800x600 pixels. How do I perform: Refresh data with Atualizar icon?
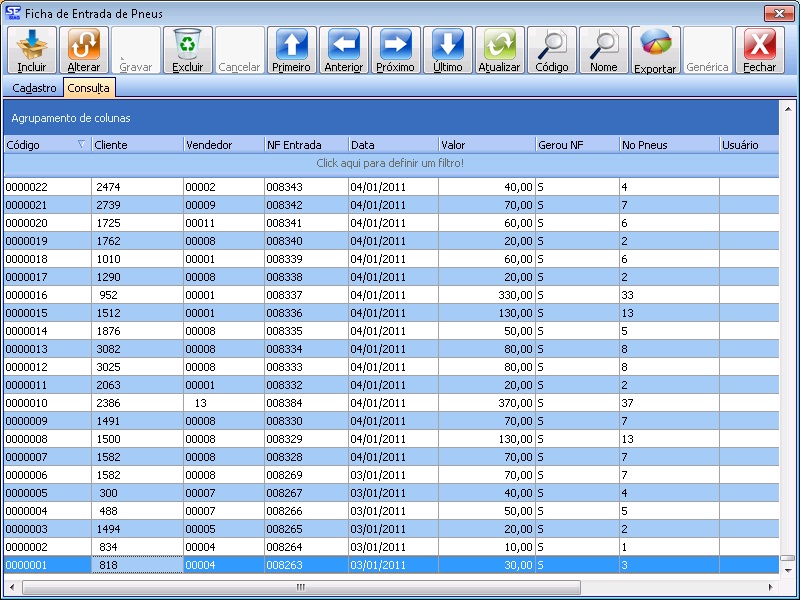[499, 50]
